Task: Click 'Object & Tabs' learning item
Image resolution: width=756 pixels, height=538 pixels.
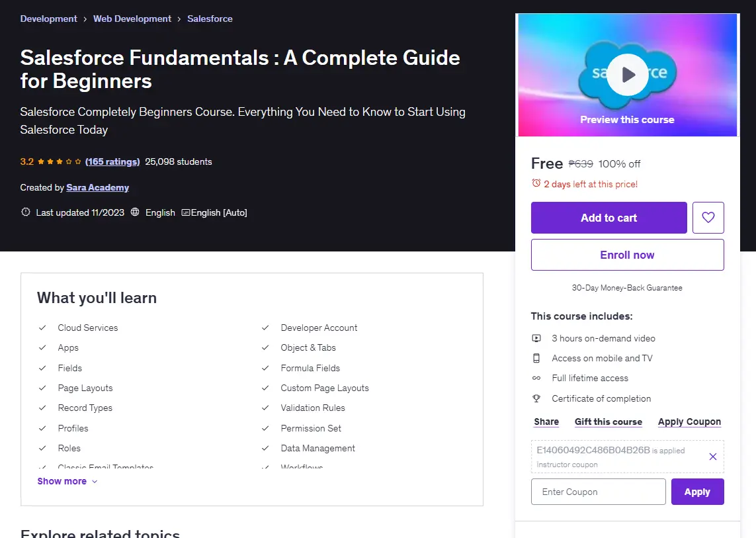Action: tap(308, 347)
